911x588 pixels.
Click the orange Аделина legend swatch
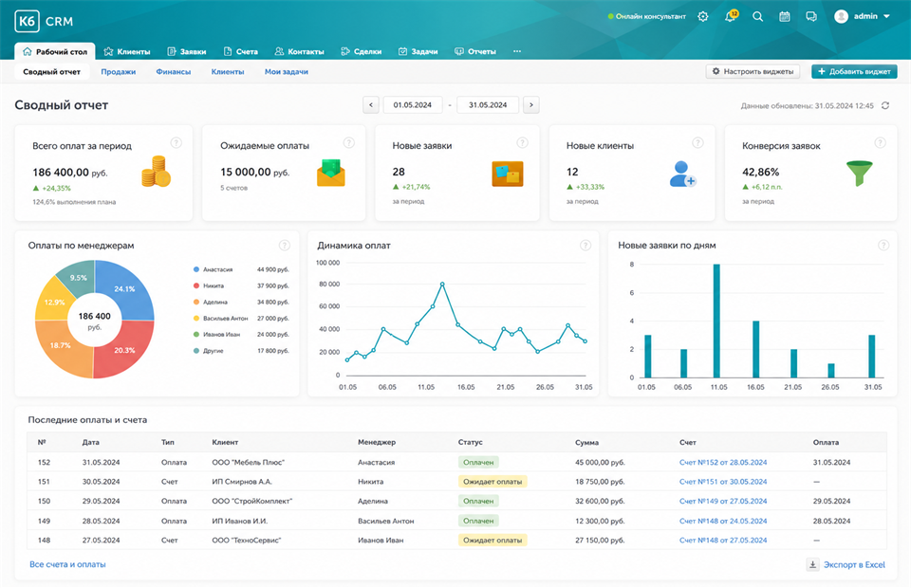(196, 302)
